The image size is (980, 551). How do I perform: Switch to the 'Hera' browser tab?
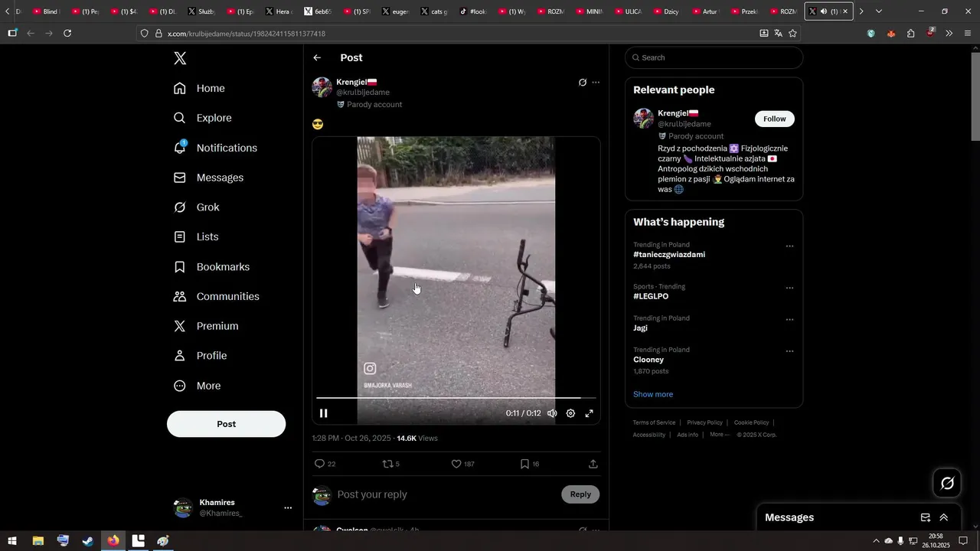279,11
